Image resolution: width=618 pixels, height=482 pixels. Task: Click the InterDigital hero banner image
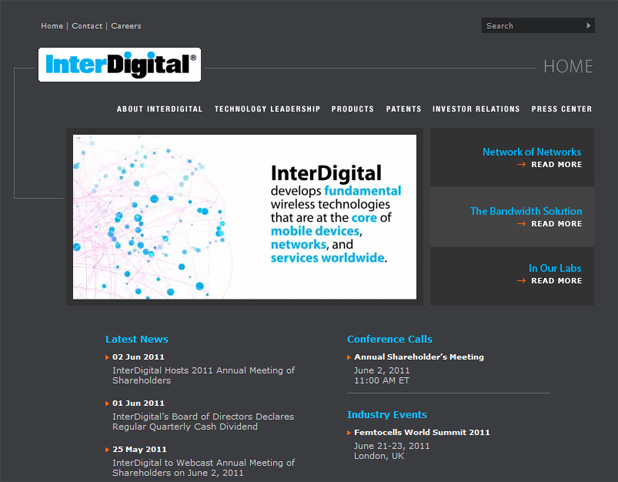pos(244,217)
